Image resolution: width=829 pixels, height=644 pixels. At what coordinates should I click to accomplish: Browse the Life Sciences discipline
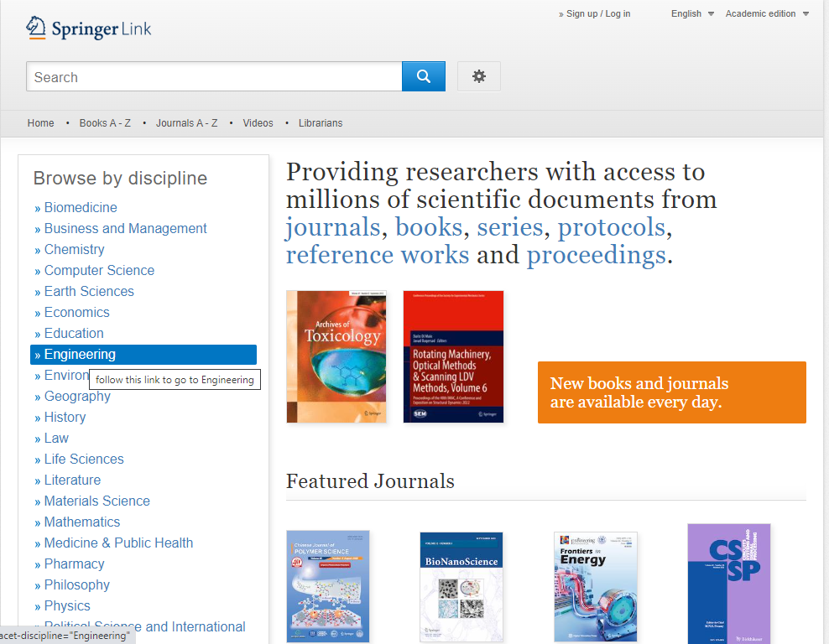click(x=84, y=459)
